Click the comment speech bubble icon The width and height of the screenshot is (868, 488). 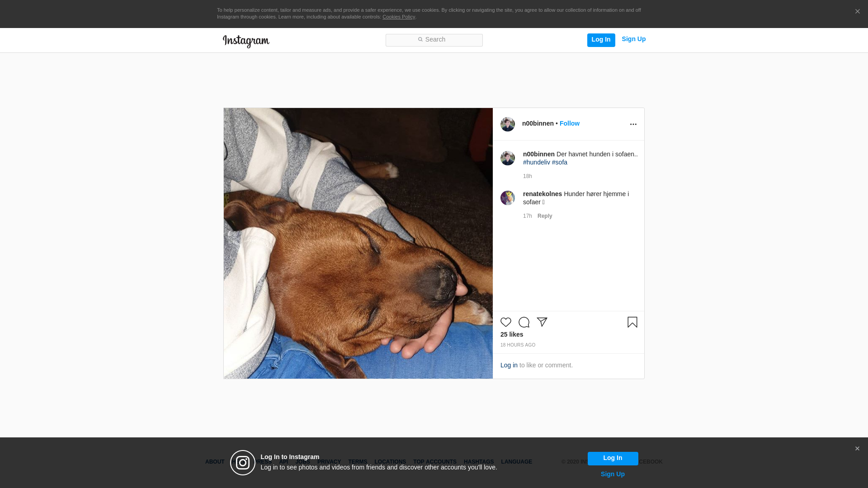524,322
